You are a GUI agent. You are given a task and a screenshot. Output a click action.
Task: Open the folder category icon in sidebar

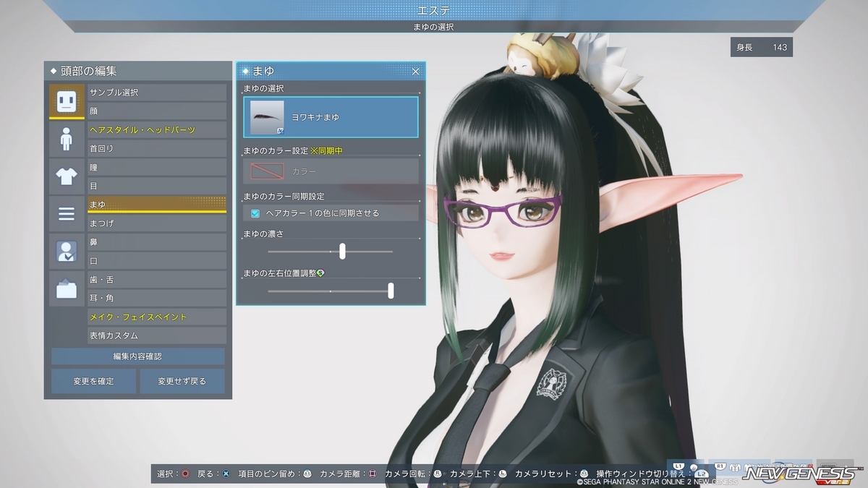[x=67, y=288]
